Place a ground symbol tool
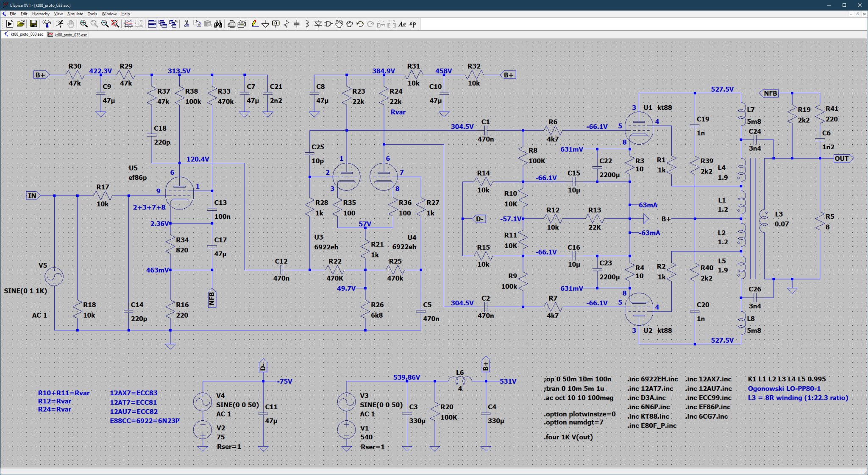The width and height of the screenshot is (868, 475). 265,24
